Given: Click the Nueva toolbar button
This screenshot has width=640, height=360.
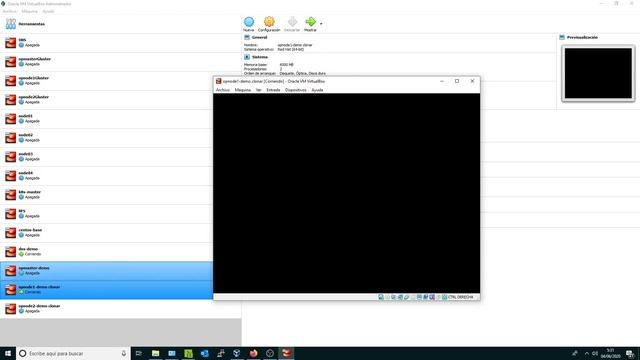Looking at the screenshot, I should [249, 24].
